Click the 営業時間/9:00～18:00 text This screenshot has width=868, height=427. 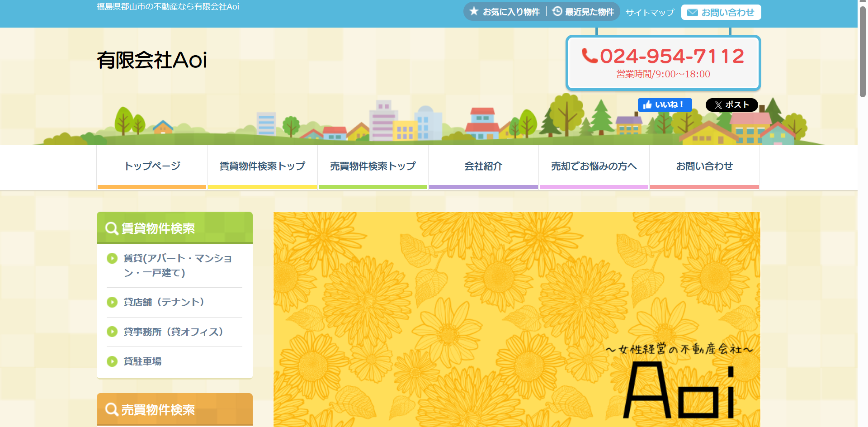[x=663, y=74]
